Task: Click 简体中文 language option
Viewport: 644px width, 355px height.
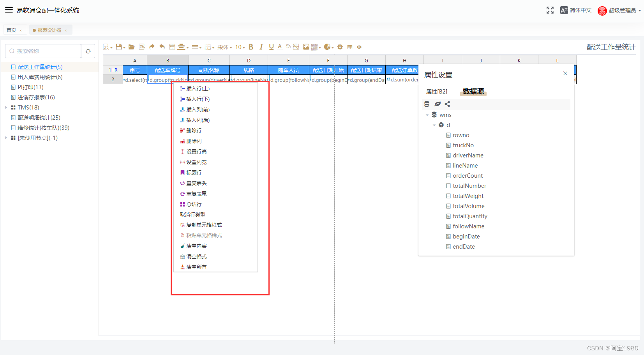Action: click(580, 10)
